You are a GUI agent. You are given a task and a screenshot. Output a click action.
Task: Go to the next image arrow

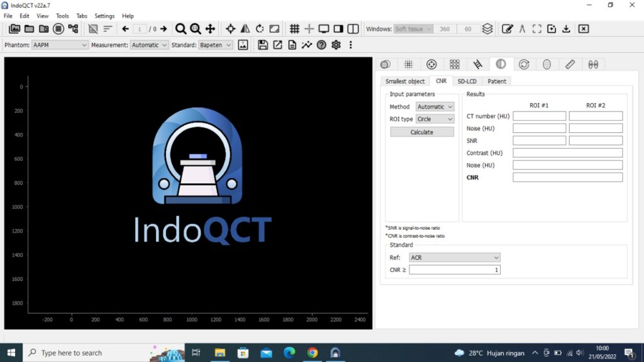[x=164, y=29]
